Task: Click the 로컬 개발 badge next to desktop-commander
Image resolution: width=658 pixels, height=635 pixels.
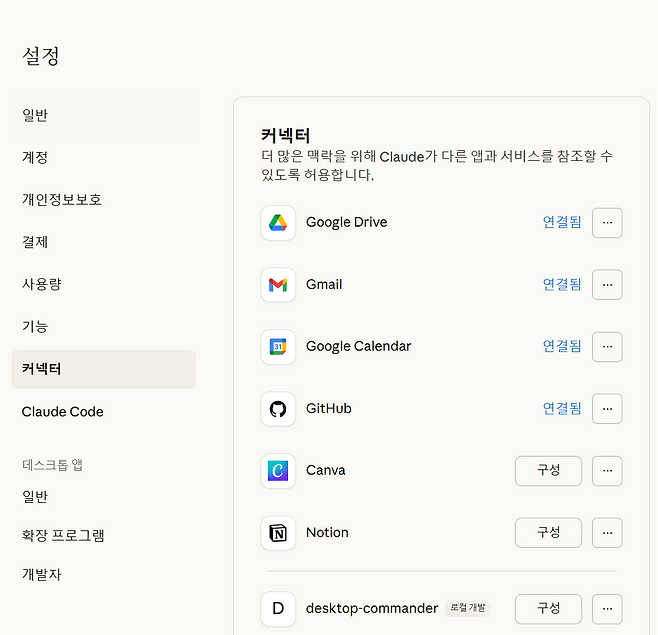Action: point(467,608)
